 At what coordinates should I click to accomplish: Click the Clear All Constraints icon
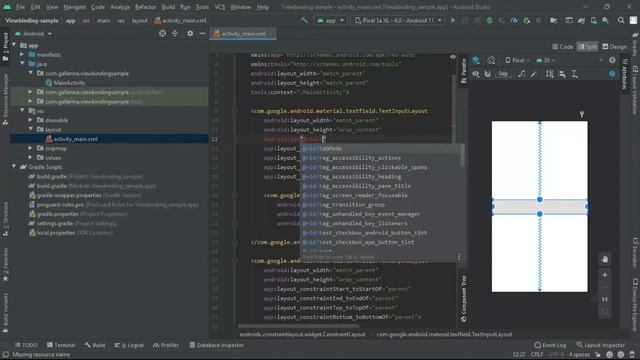coord(522,74)
